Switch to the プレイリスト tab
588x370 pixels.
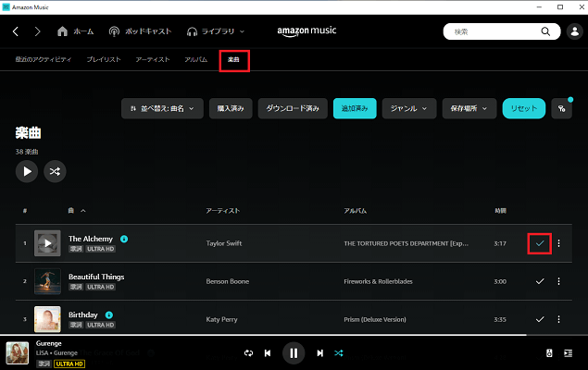[x=104, y=59]
